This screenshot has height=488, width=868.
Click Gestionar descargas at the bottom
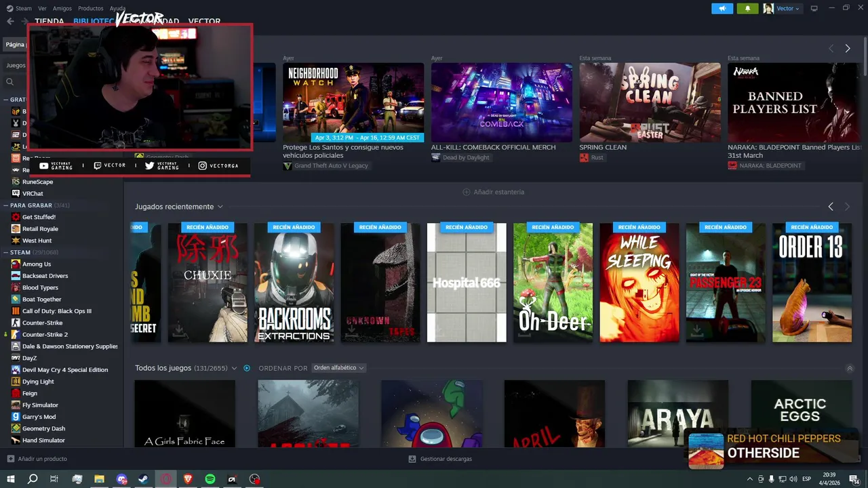pyautogui.click(x=446, y=459)
